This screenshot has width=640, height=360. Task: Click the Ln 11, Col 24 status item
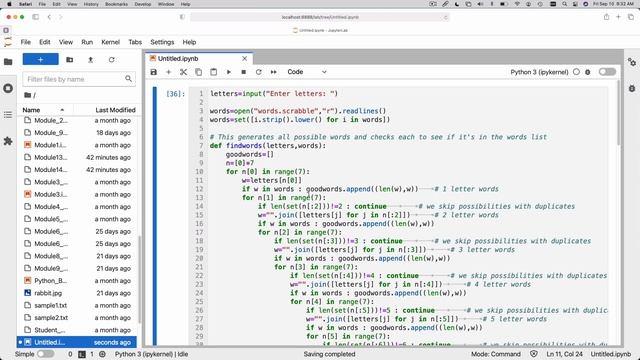564,354
